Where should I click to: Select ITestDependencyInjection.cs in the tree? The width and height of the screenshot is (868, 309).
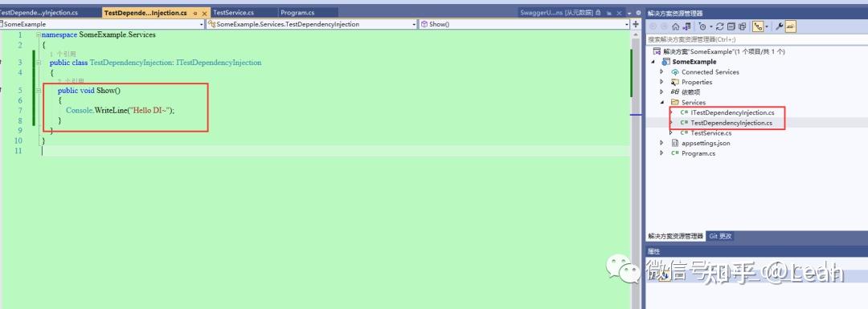click(732, 112)
